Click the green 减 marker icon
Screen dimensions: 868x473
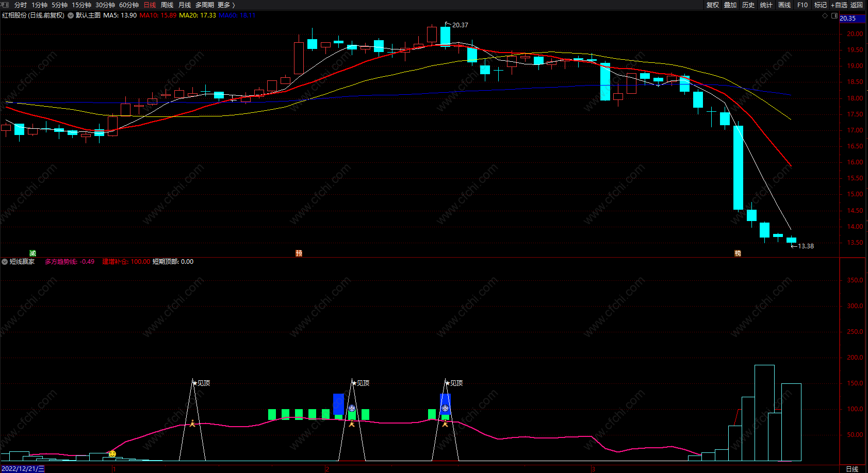(32, 253)
